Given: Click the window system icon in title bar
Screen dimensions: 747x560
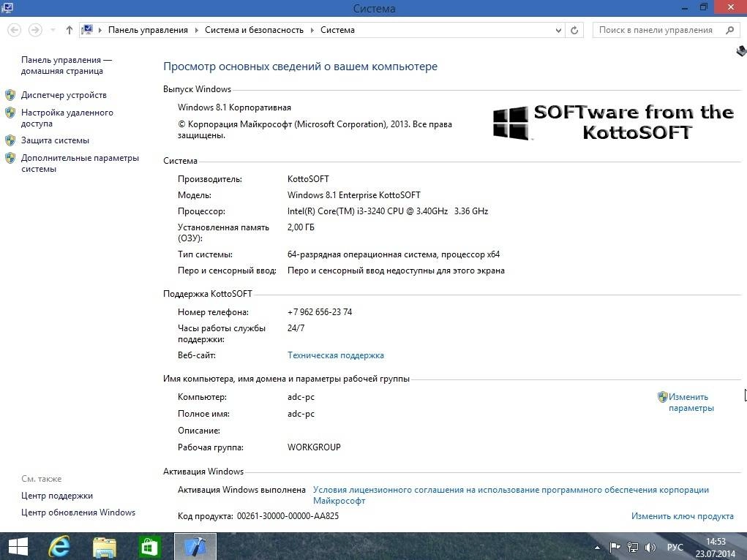Looking at the screenshot, I should 7,7.
